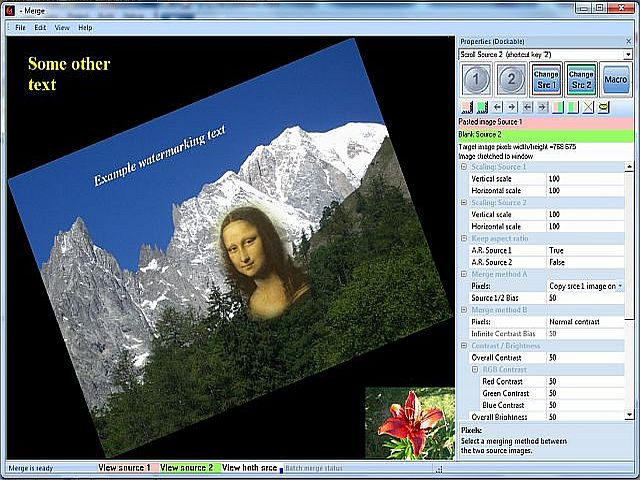This screenshot has width=640, height=480.
Task: Click the round Source 1 button
Action: point(477,79)
